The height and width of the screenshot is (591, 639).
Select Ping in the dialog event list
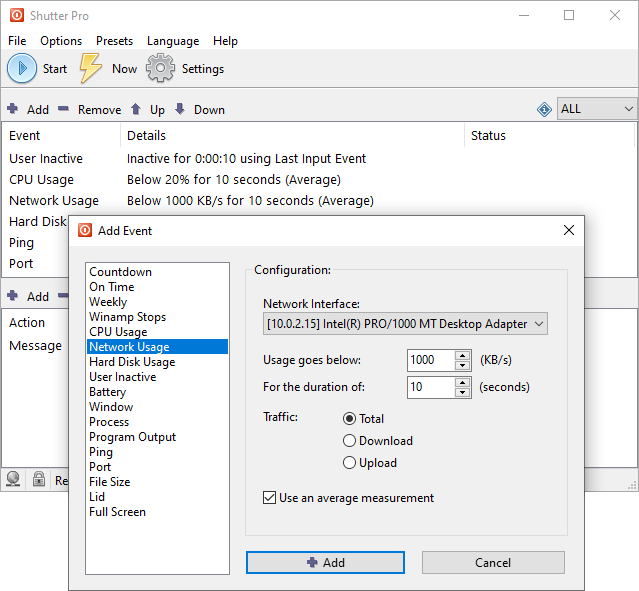coord(157,452)
